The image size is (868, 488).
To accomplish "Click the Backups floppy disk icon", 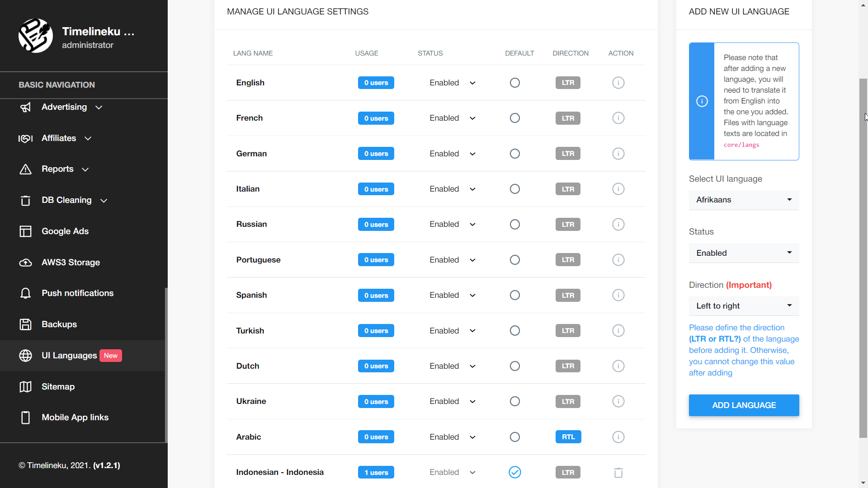I will (26, 324).
